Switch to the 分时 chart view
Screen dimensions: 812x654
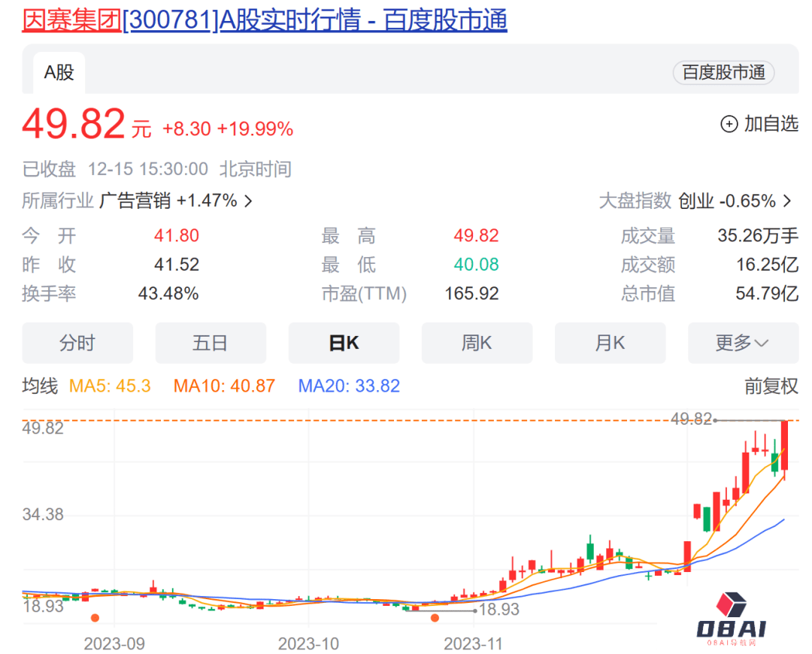tap(77, 343)
